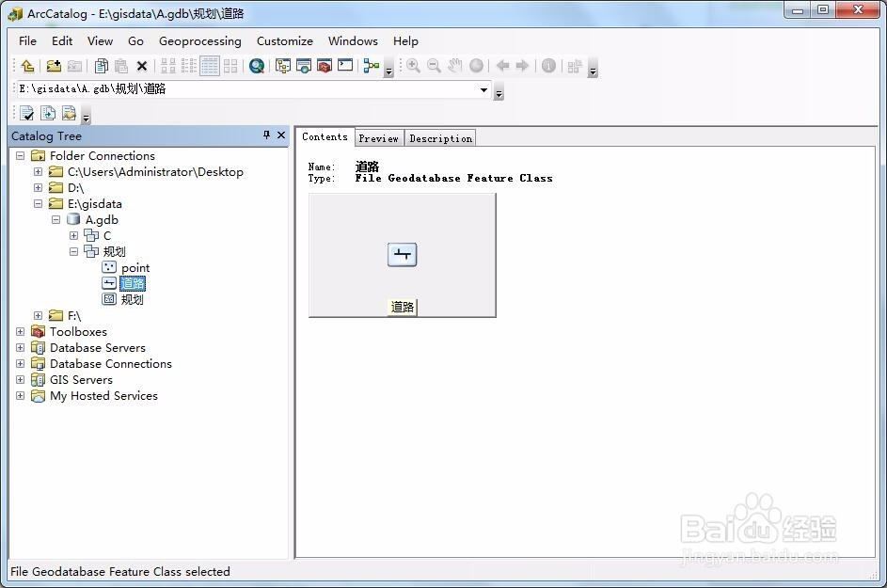Open the View menu
This screenshot has height=588, width=887.
(x=100, y=41)
